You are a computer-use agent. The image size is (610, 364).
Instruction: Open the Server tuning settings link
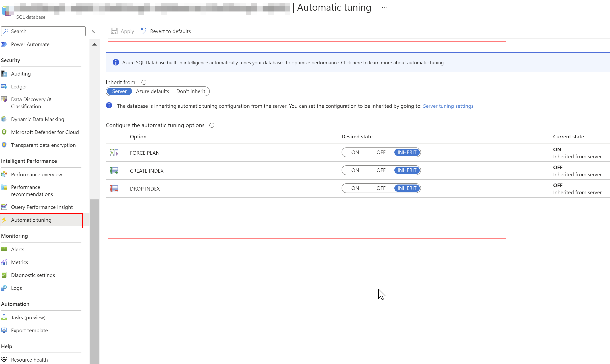(448, 106)
